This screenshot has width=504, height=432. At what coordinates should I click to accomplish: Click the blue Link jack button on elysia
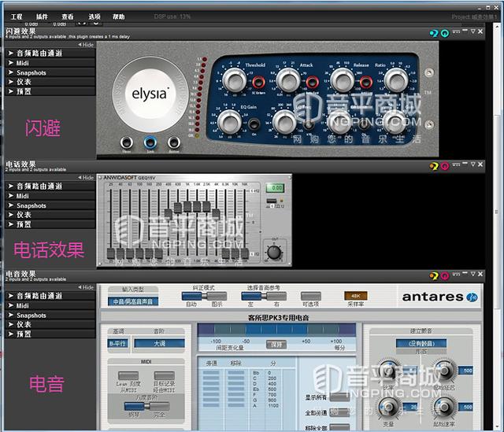[x=150, y=142]
